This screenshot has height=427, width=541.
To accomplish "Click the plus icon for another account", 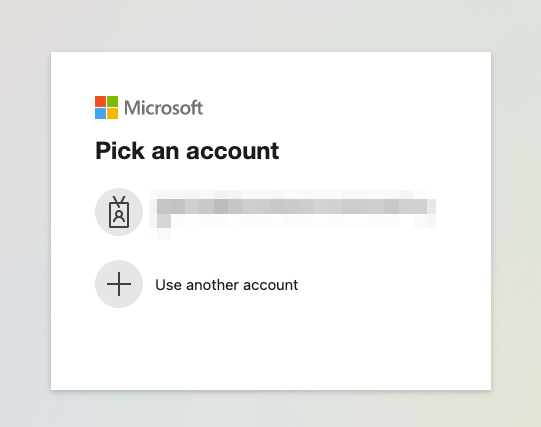I will coord(119,284).
